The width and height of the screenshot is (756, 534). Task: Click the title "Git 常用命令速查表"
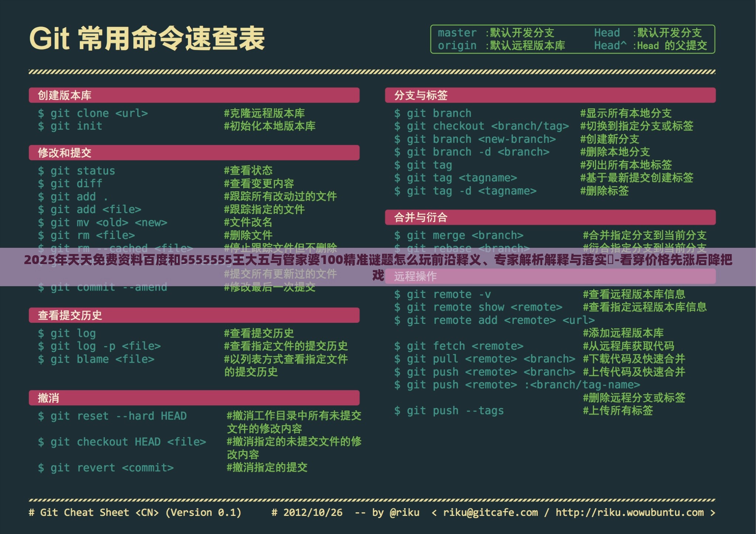pos(147,38)
